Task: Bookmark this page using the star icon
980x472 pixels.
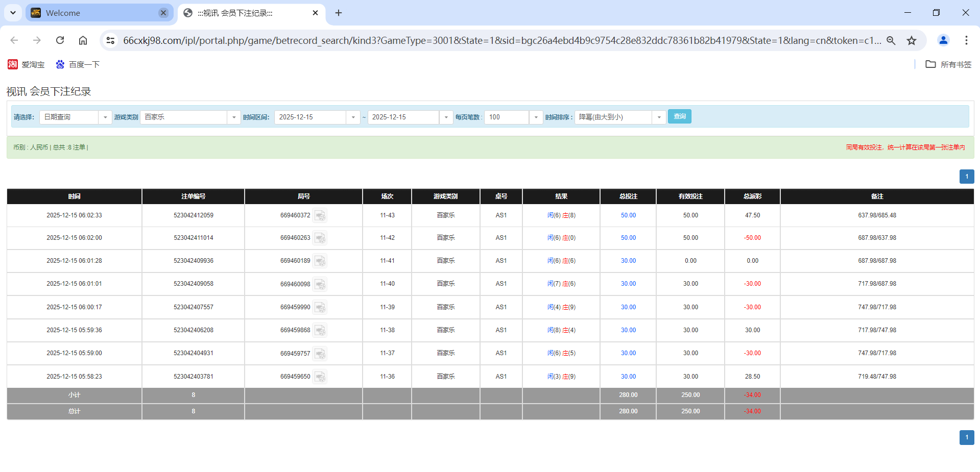Action: pyautogui.click(x=912, y=40)
